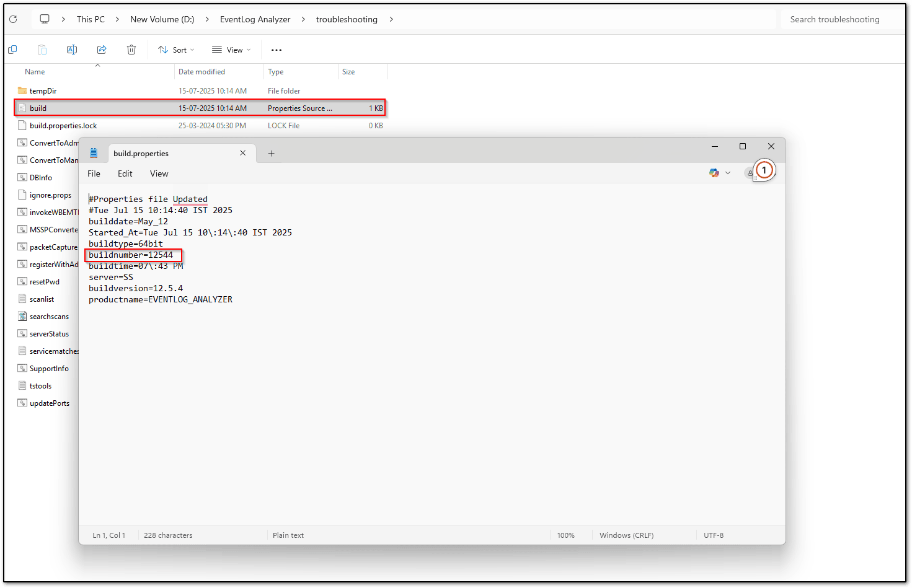Select the scanlist file

click(42, 299)
